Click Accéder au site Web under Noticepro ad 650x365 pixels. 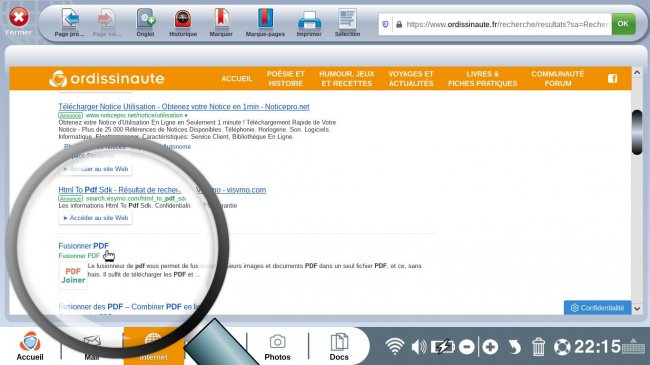click(x=95, y=169)
